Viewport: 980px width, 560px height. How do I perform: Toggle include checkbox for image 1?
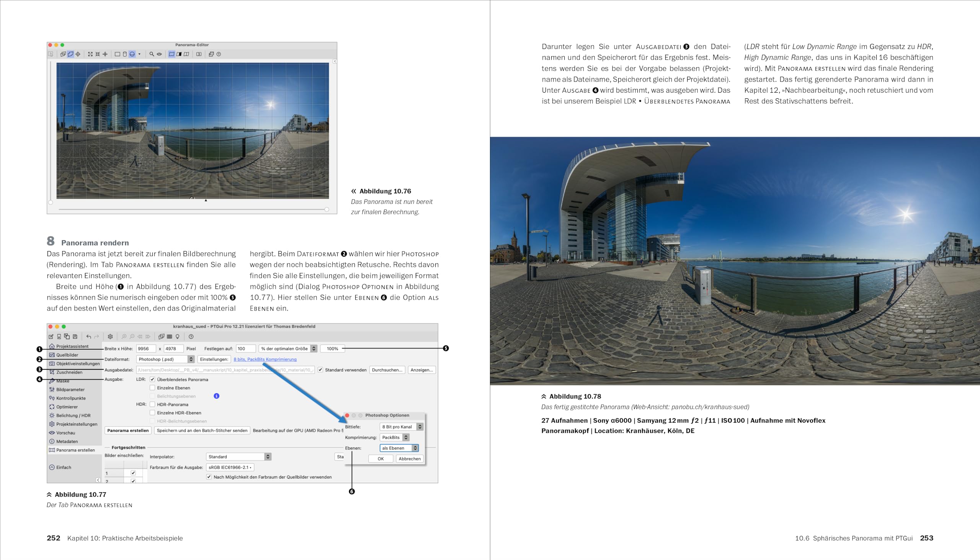pos(133,473)
